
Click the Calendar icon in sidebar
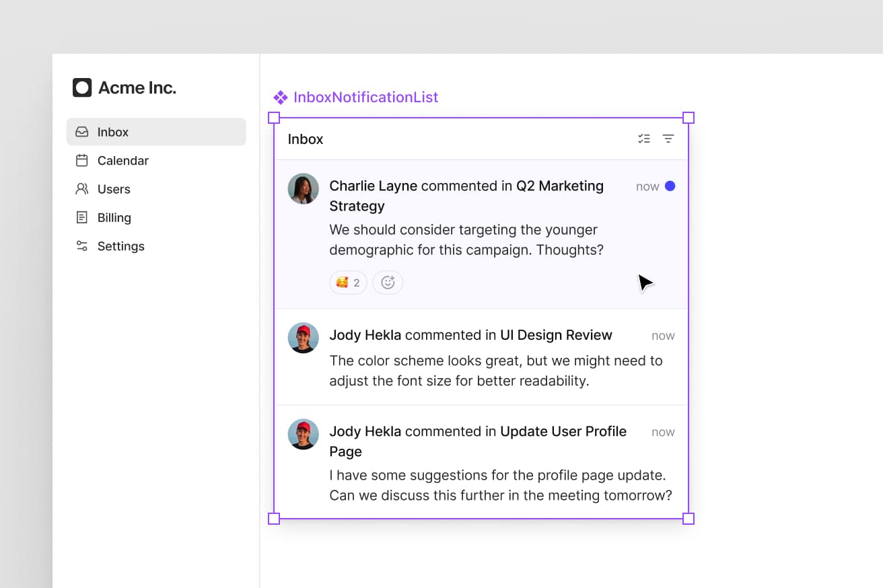point(82,161)
